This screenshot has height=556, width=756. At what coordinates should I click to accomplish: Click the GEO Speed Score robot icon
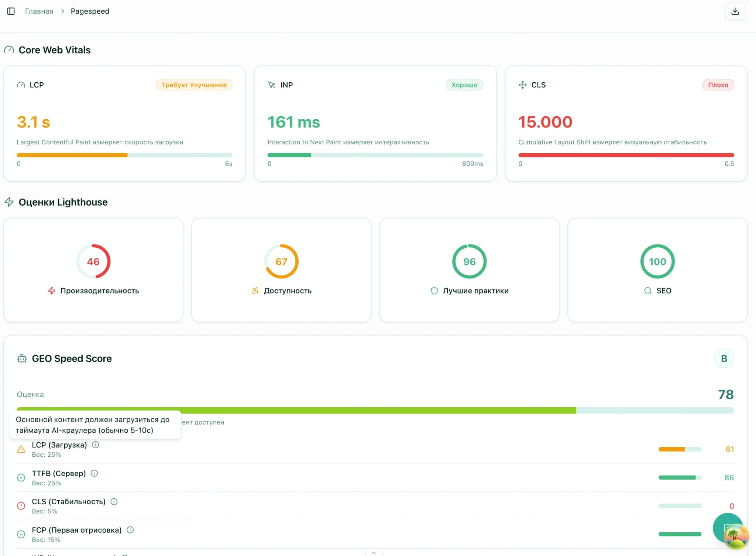(22, 358)
